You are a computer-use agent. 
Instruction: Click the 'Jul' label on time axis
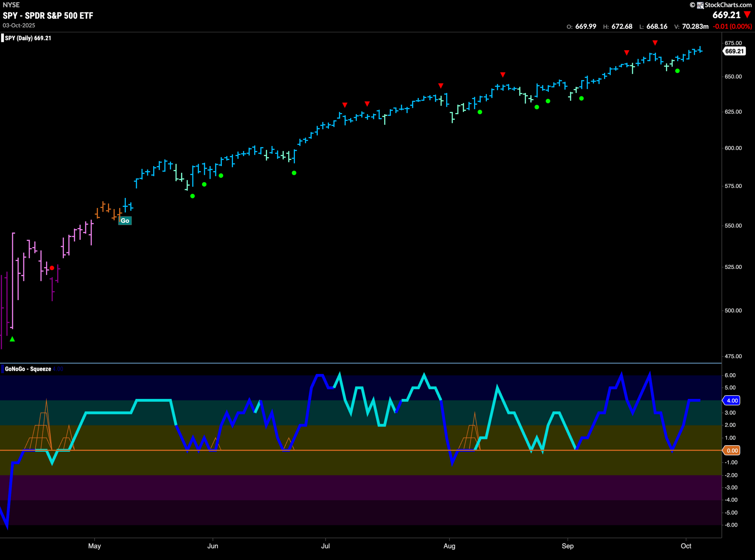coord(325,546)
